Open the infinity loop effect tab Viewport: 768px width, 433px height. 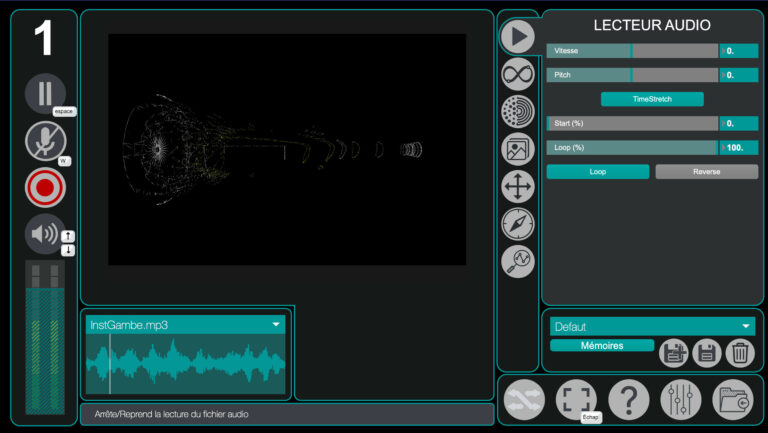517,73
